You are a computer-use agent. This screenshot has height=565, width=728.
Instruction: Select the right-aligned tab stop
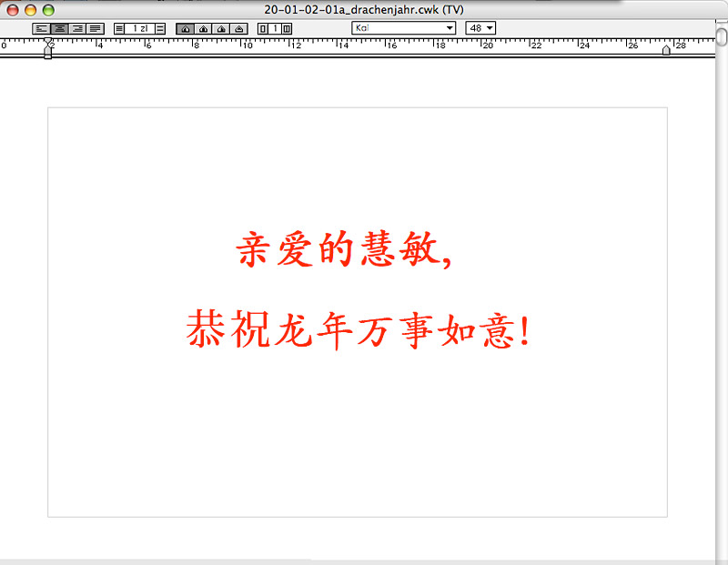[221, 29]
